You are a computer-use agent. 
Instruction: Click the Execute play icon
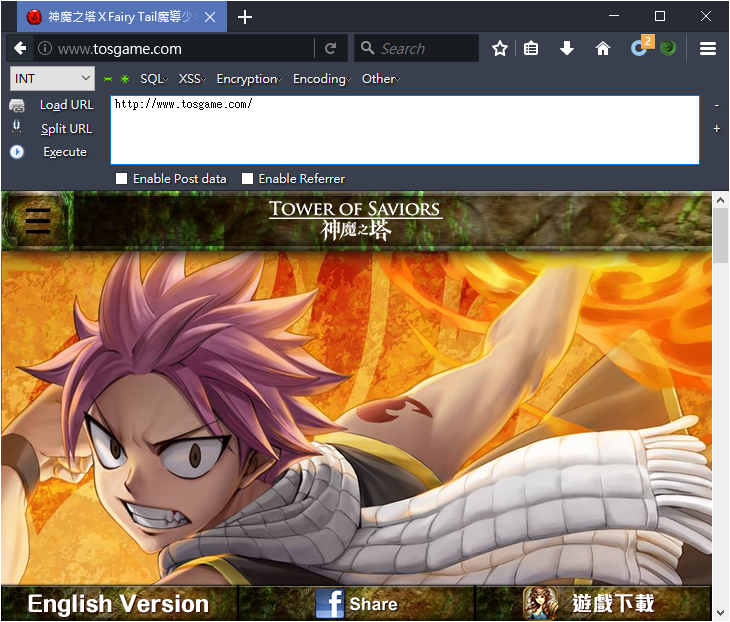(17, 152)
